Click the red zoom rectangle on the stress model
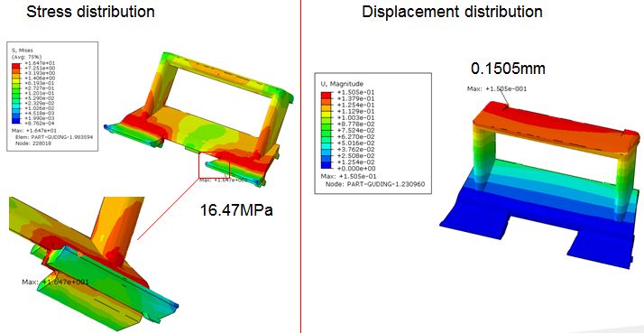 [214, 165]
